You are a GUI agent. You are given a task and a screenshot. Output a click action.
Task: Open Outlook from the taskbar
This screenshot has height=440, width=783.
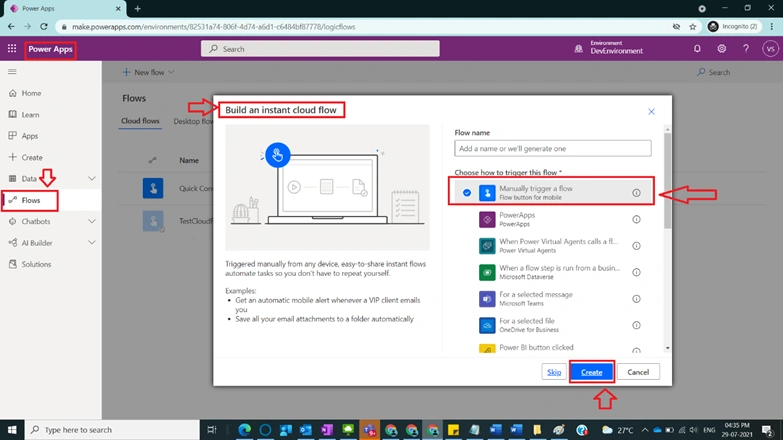pyautogui.click(x=306, y=430)
